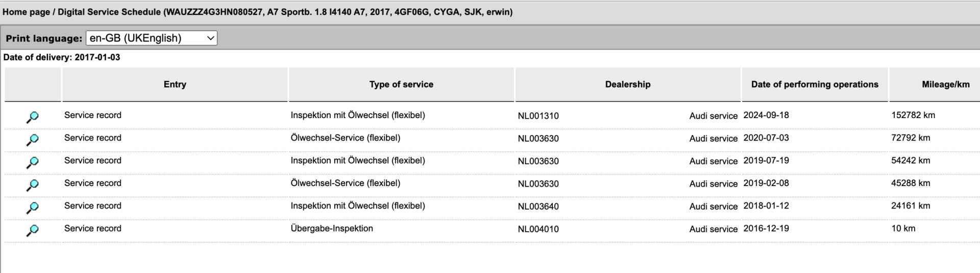Select the 10 km mileage cell

tap(903, 229)
